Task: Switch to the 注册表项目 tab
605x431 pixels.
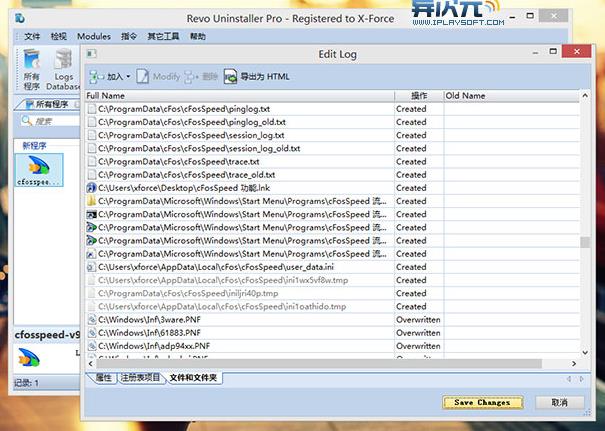Action: 140,378
